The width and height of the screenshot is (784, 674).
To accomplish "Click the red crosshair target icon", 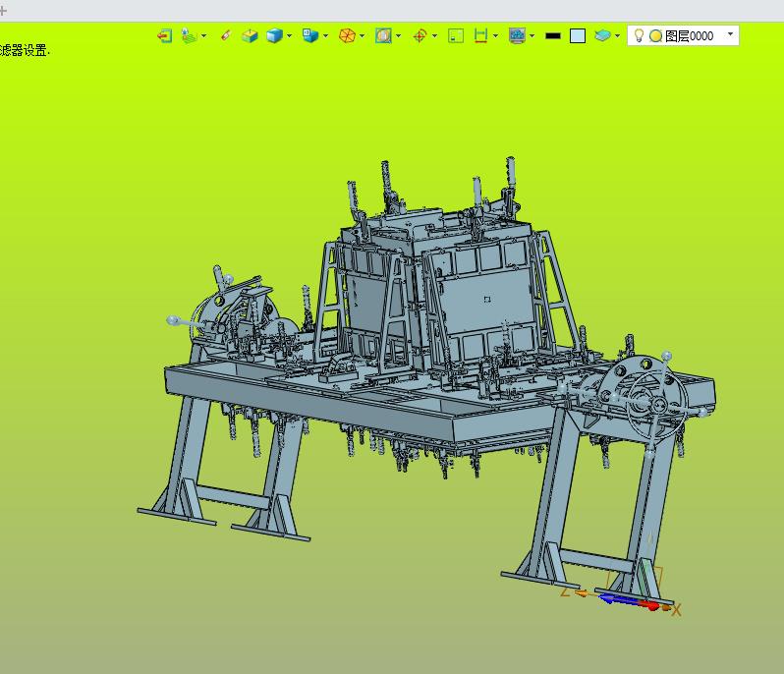I will 420,35.
